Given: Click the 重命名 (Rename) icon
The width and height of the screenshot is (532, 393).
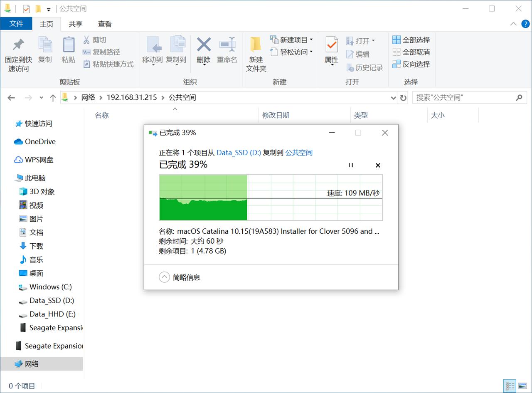Looking at the screenshot, I should pyautogui.click(x=227, y=50).
